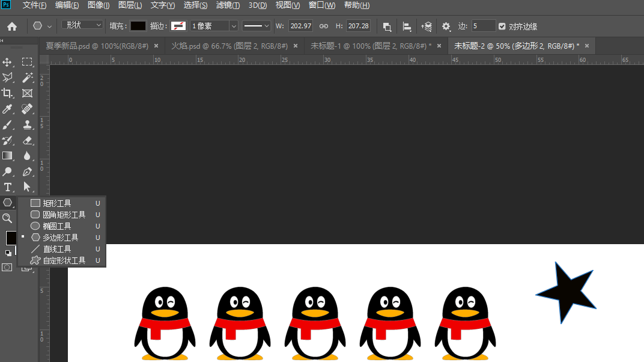
Task: Select the Clone Stamp tool
Action: tap(27, 124)
